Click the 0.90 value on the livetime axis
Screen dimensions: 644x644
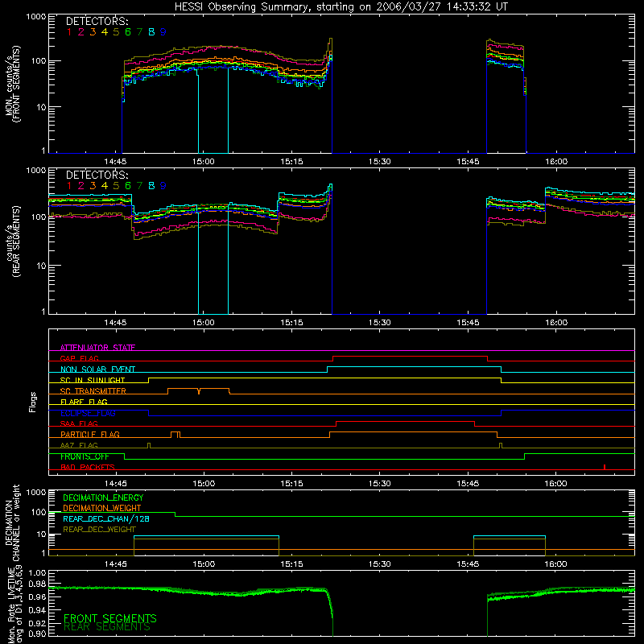(37, 634)
